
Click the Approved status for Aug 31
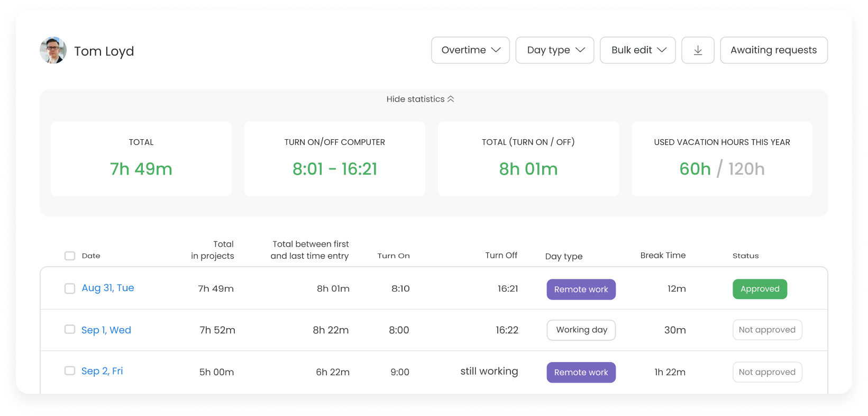[x=760, y=289]
